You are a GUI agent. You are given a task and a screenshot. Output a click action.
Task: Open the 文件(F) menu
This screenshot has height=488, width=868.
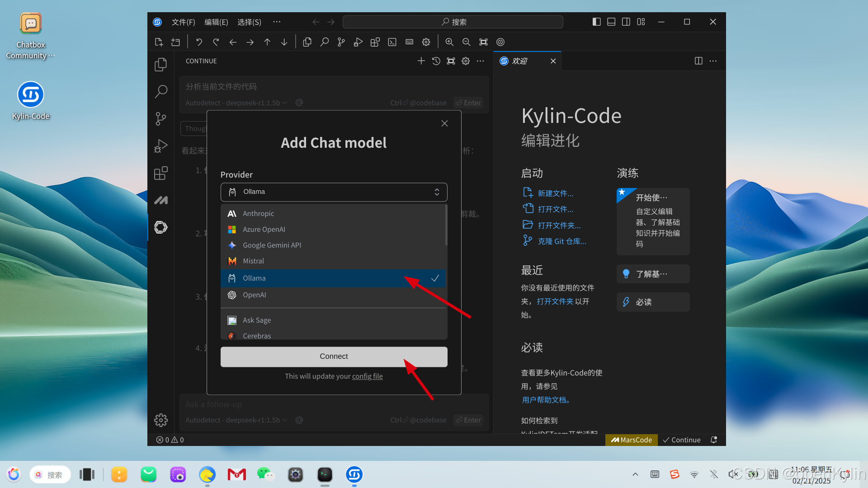click(x=183, y=22)
